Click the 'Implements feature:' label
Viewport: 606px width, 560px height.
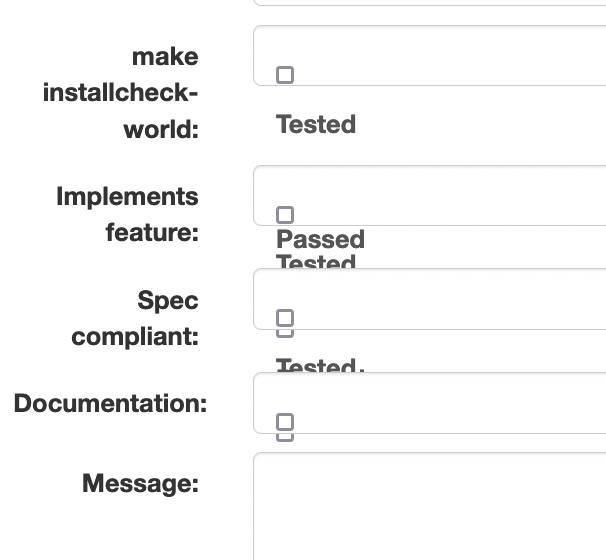point(127,215)
